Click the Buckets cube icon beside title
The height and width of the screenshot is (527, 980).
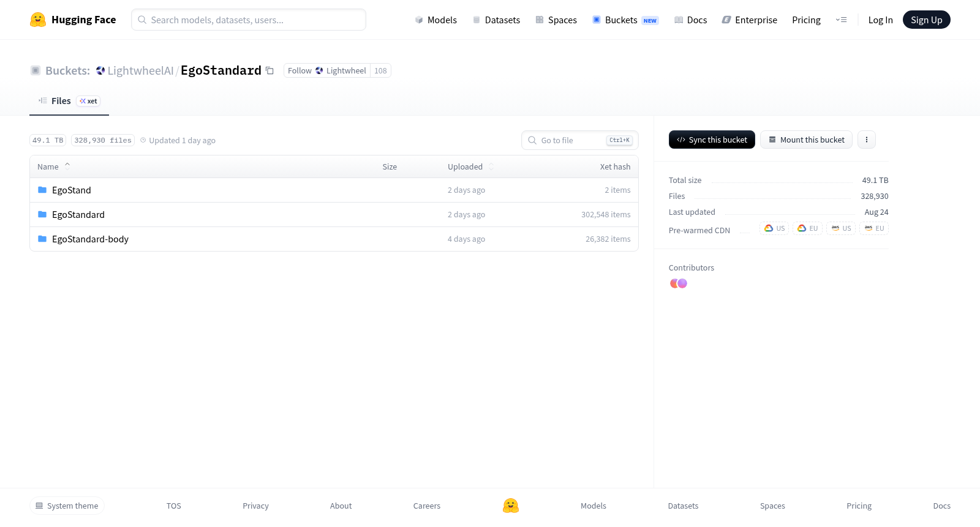36,70
